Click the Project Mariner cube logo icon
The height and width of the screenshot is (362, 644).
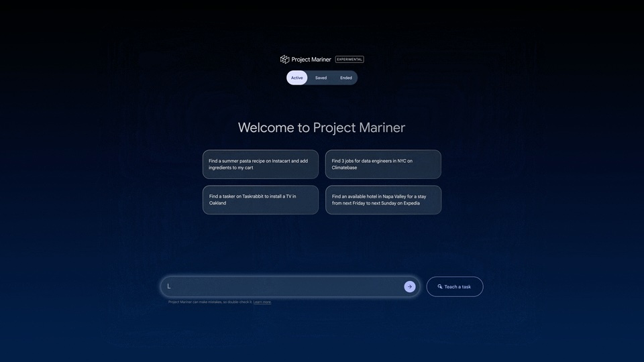pyautogui.click(x=284, y=59)
